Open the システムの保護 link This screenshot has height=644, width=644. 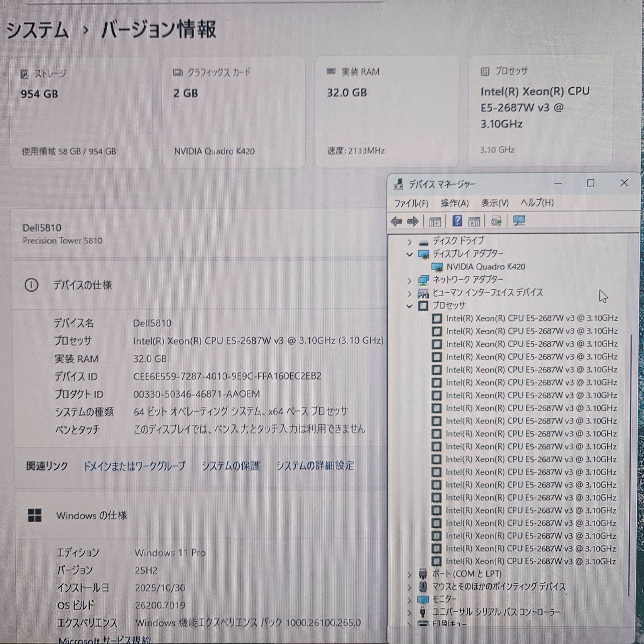coord(231,466)
